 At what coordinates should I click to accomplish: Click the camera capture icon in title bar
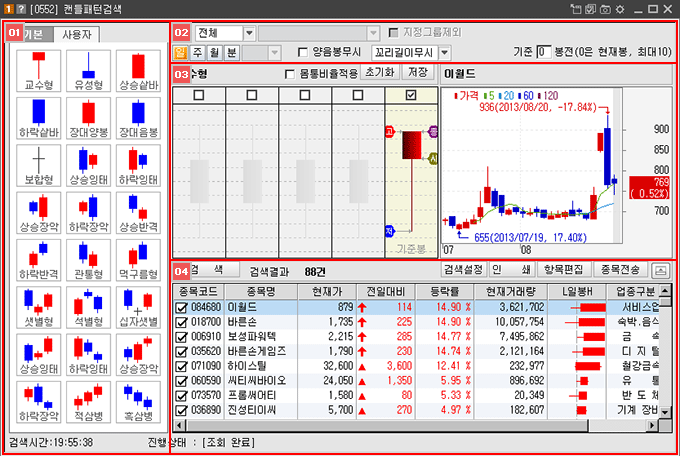coord(602,9)
